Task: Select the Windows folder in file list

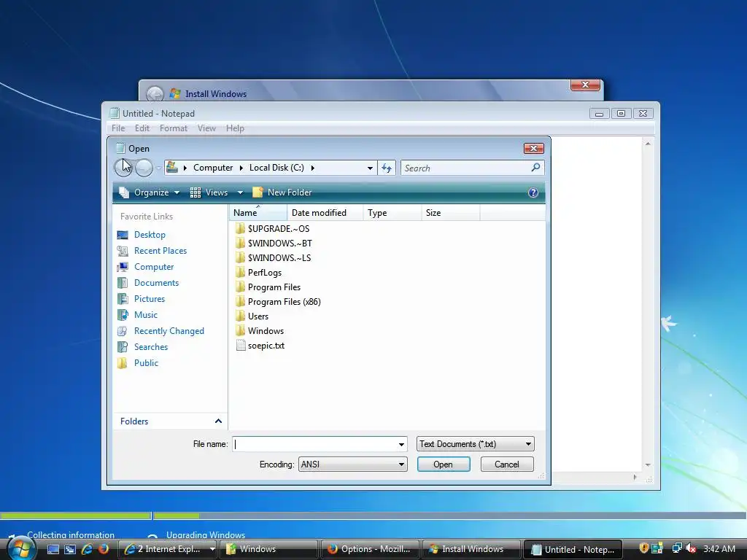Action: [x=260, y=331]
